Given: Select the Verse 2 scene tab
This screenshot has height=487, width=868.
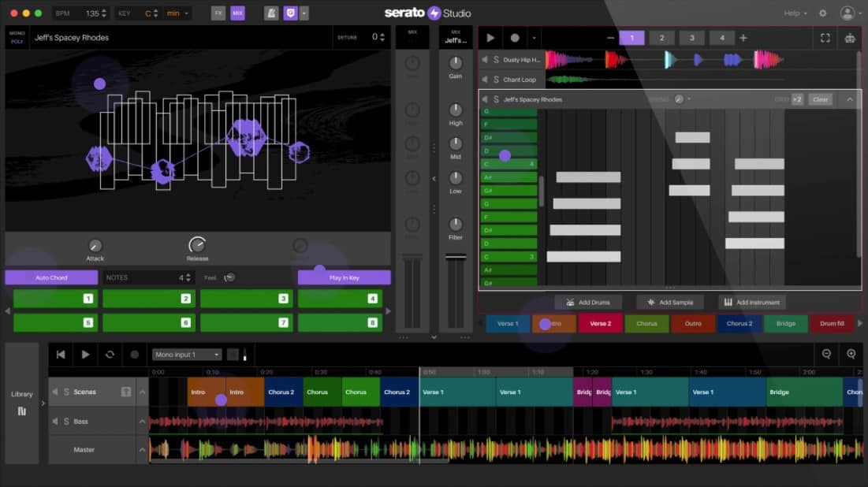Looking at the screenshot, I should pyautogui.click(x=600, y=323).
